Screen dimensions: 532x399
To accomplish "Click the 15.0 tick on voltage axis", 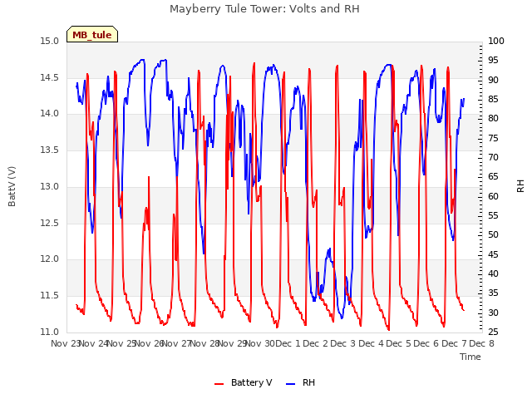I will coord(50,41).
